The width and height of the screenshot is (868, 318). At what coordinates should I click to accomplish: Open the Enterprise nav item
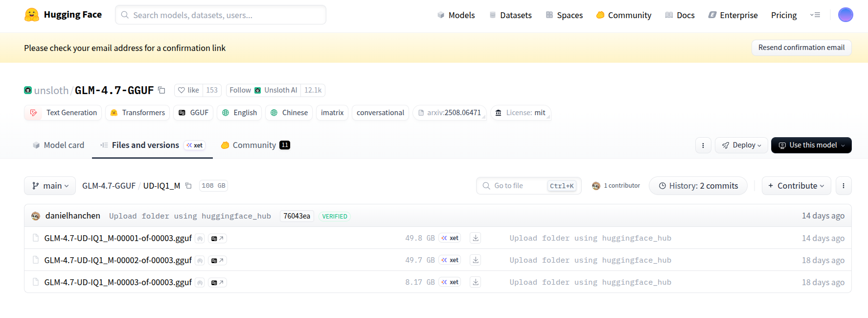(x=733, y=15)
